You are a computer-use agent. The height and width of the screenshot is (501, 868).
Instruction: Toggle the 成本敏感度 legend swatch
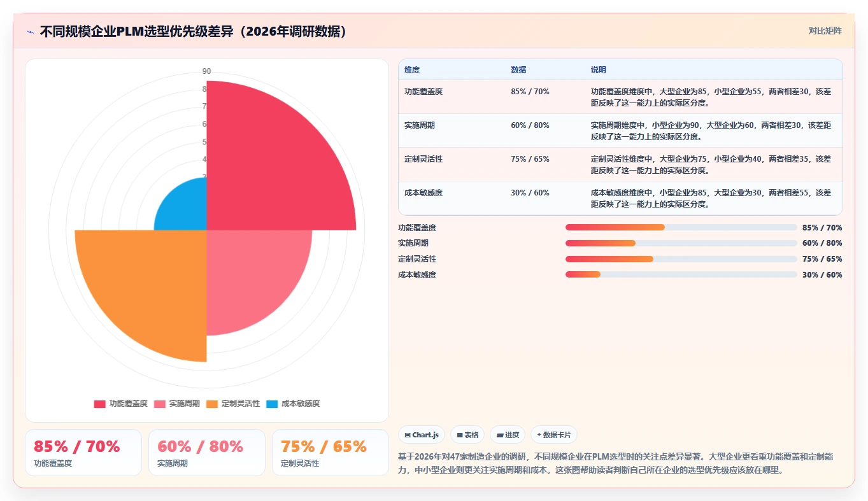[272, 404]
